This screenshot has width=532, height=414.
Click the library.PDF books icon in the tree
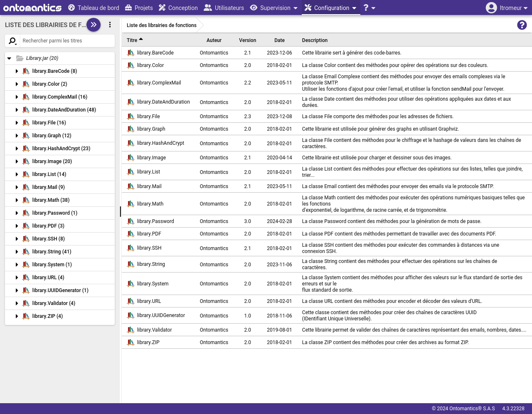point(26,226)
